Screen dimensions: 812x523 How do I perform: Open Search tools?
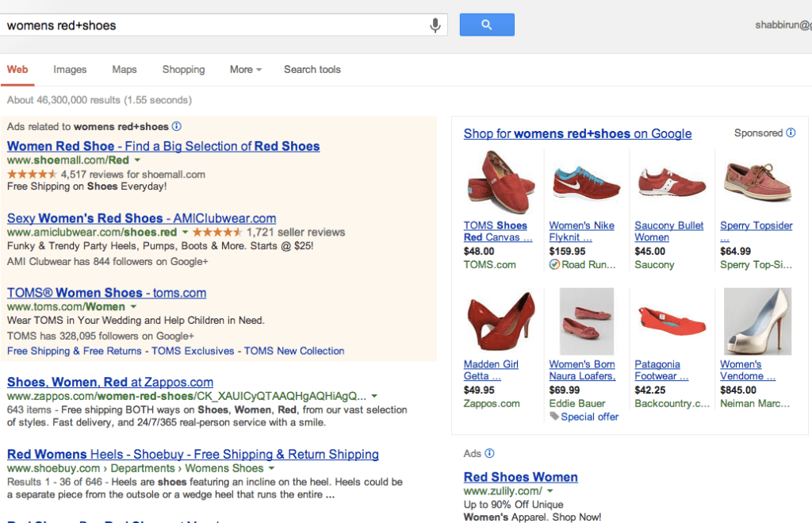pos(312,70)
